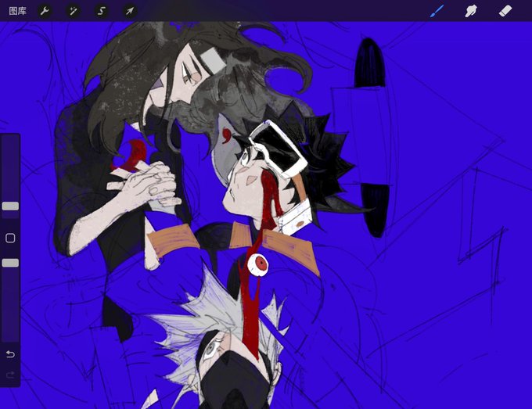Undo the last stroke
Viewport: 532px width, 409px height.
10,354
